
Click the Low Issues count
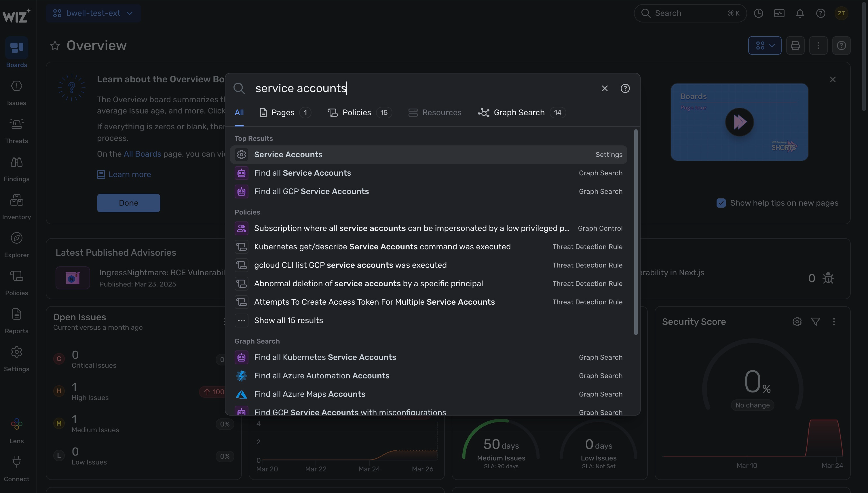click(x=75, y=452)
